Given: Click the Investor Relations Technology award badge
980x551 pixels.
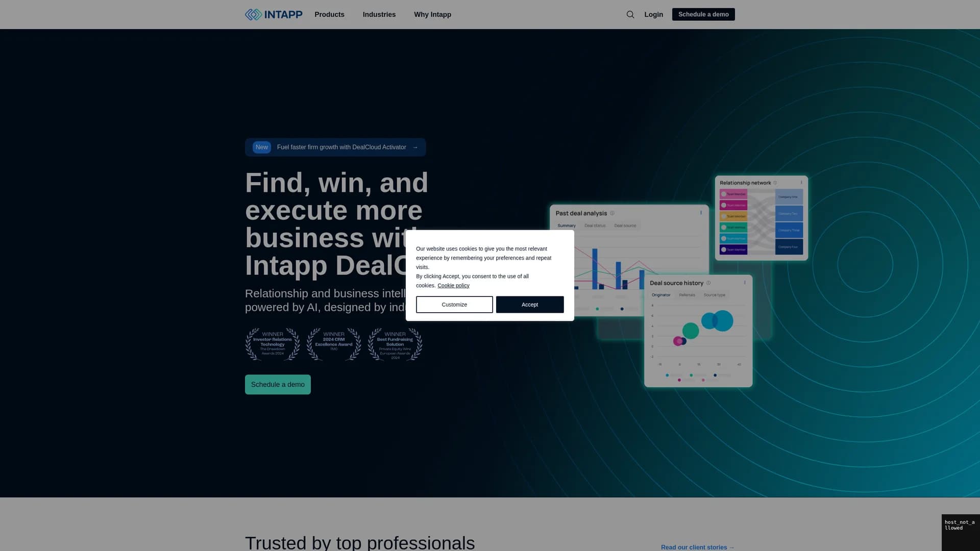Looking at the screenshot, I should point(273,344).
